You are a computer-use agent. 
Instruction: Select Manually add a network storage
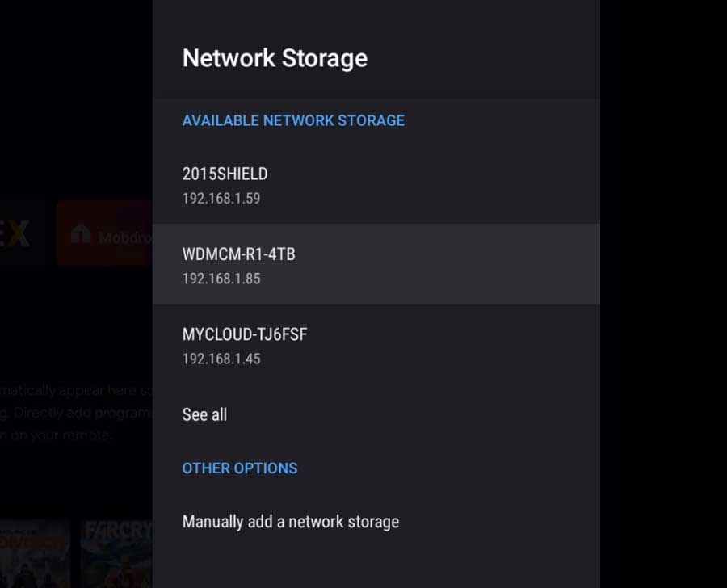(290, 522)
